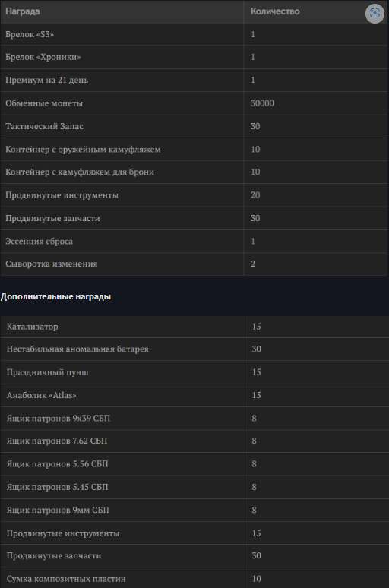Select the Катализатор row

[194, 327]
